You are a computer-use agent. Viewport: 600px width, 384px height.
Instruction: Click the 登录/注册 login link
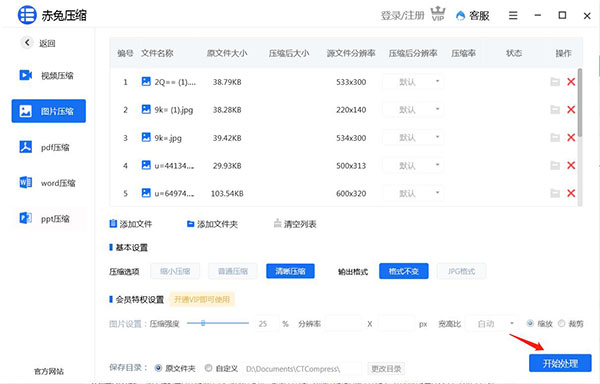tap(403, 15)
